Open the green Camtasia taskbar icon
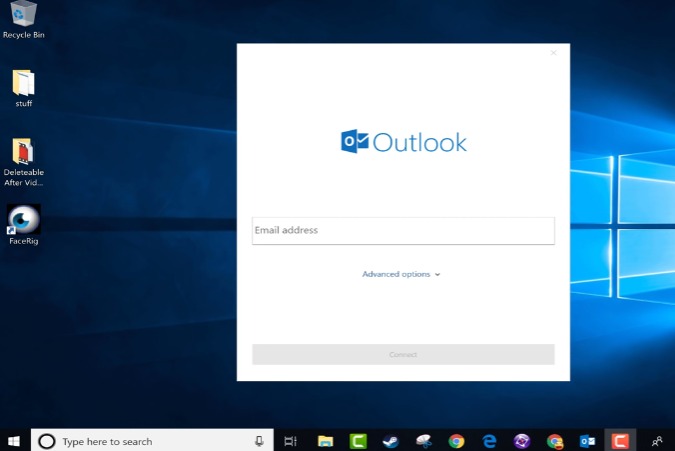 click(357, 441)
